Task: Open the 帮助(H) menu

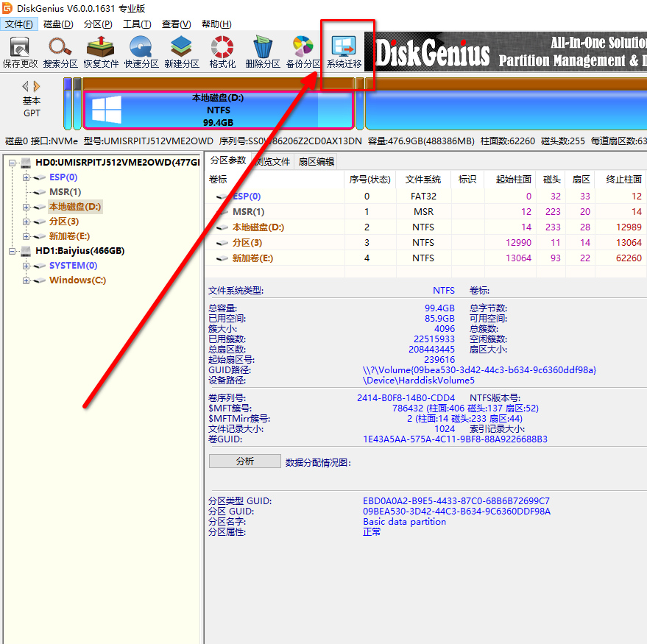Action: coord(216,24)
